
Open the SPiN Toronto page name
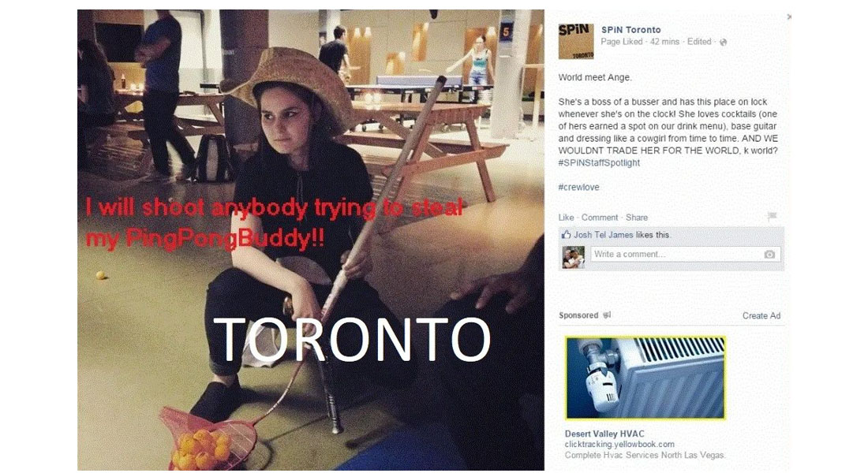[x=631, y=30]
